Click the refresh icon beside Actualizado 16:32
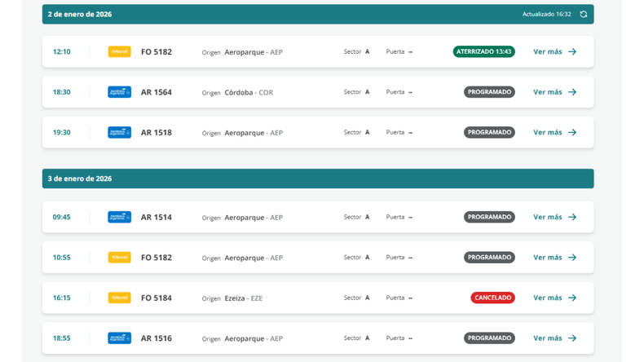Viewport: 644px width, 362px height. (583, 15)
